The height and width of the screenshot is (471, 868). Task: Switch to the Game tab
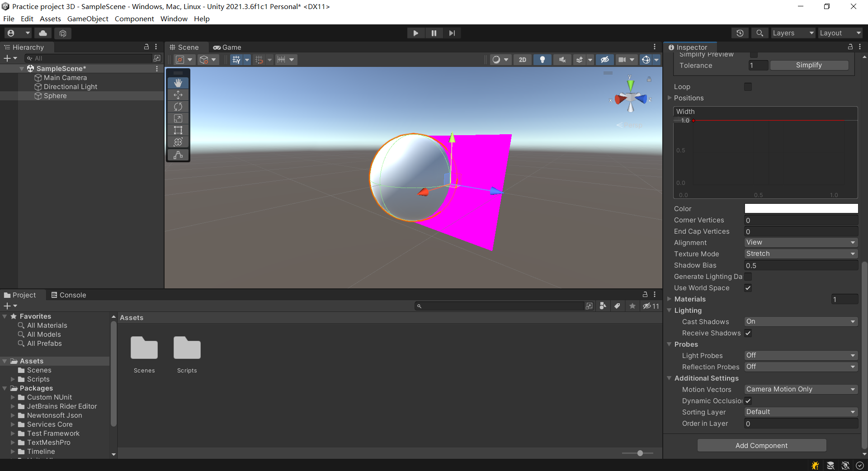pyautogui.click(x=227, y=47)
